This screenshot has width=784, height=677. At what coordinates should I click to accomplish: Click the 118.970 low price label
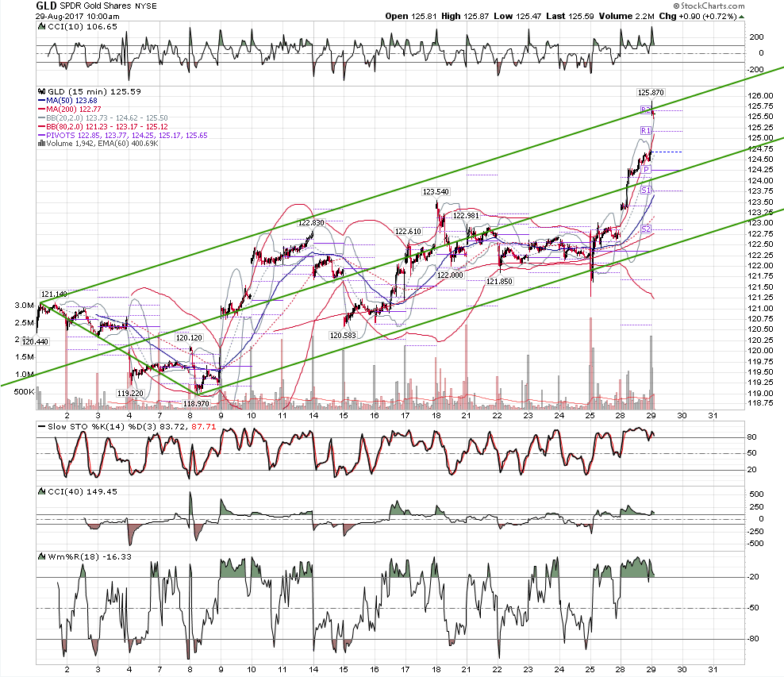coord(196,403)
